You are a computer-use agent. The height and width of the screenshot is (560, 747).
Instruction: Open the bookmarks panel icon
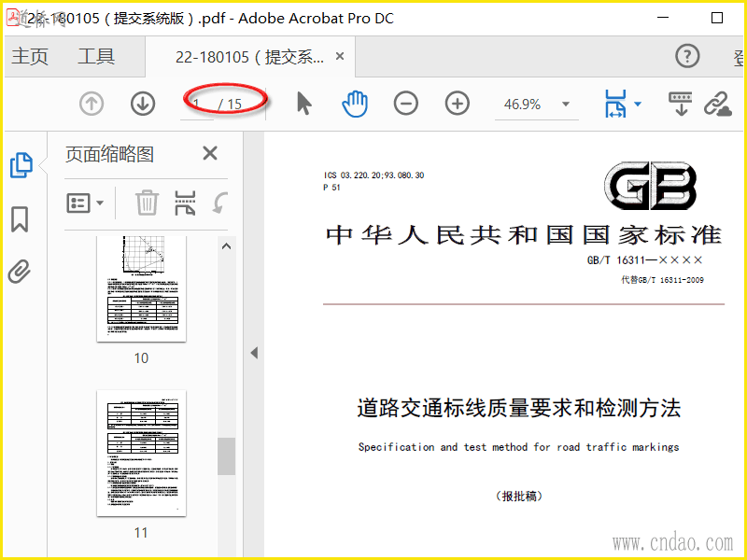(20, 219)
